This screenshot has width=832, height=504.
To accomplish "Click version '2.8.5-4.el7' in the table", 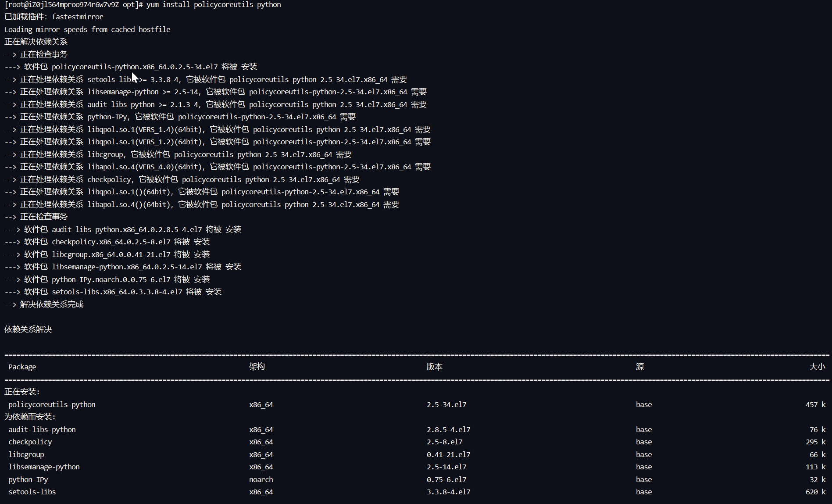I will pos(448,429).
